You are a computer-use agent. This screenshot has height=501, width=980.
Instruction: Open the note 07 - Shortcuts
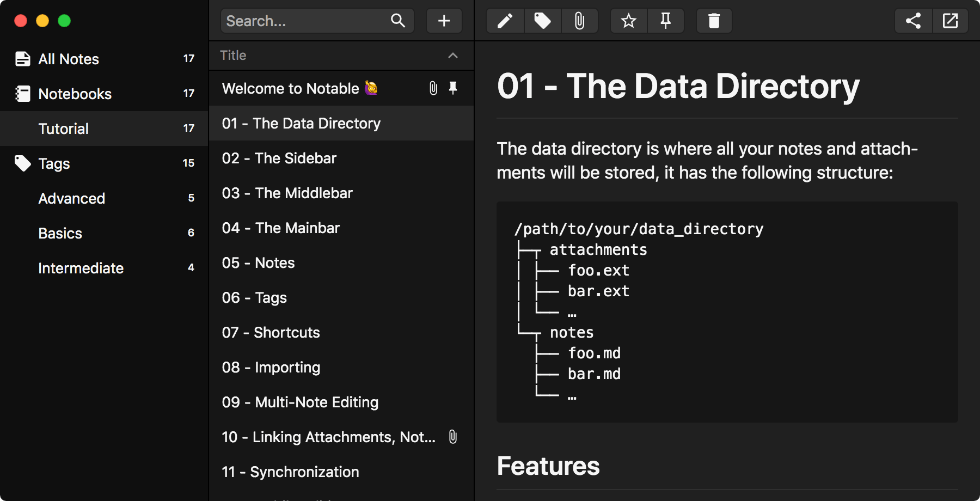click(271, 332)
